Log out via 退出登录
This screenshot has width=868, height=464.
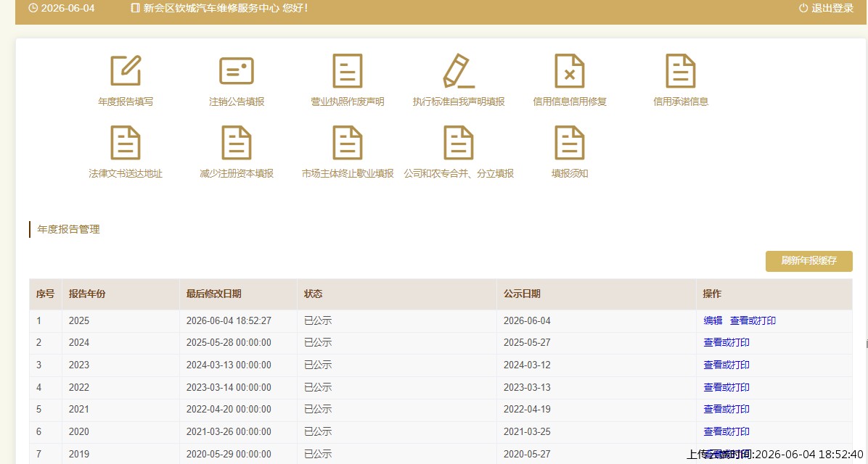832,8
